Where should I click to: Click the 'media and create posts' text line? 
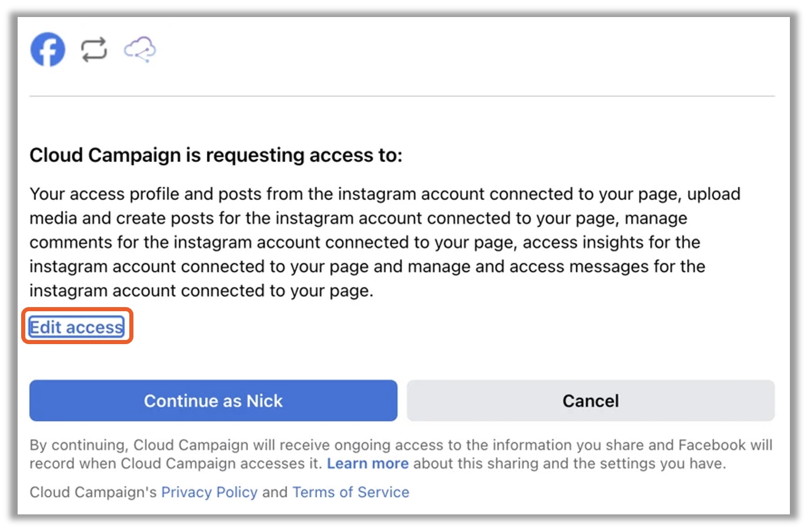pyautogui.click(x=359, y=218)
